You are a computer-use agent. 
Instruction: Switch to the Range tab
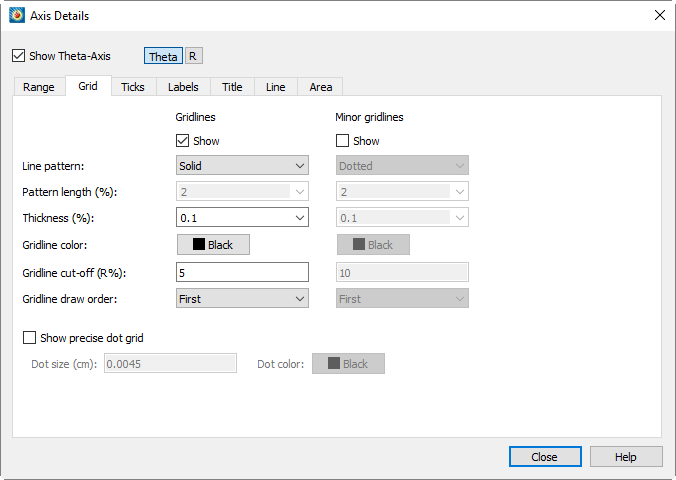(39, 87)
